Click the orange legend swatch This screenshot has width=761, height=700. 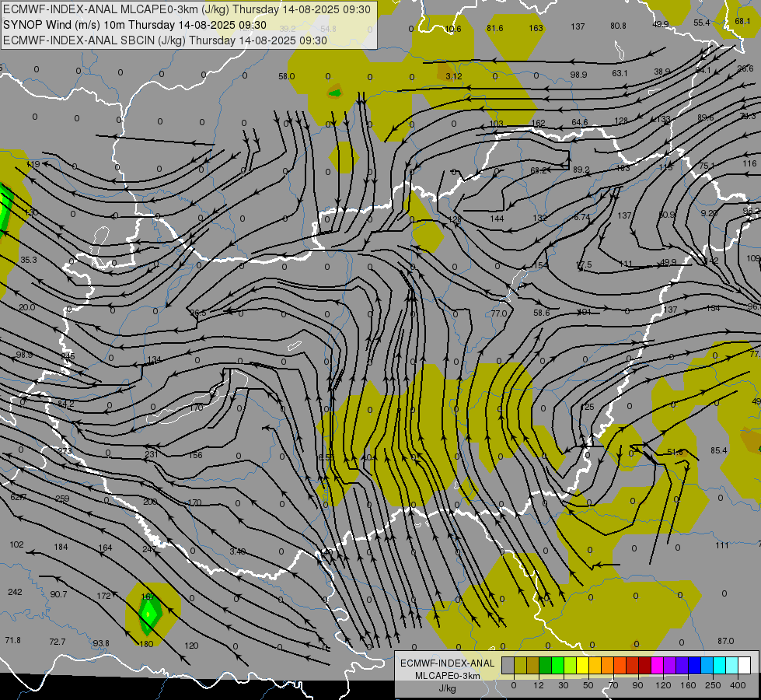point(608,665)
